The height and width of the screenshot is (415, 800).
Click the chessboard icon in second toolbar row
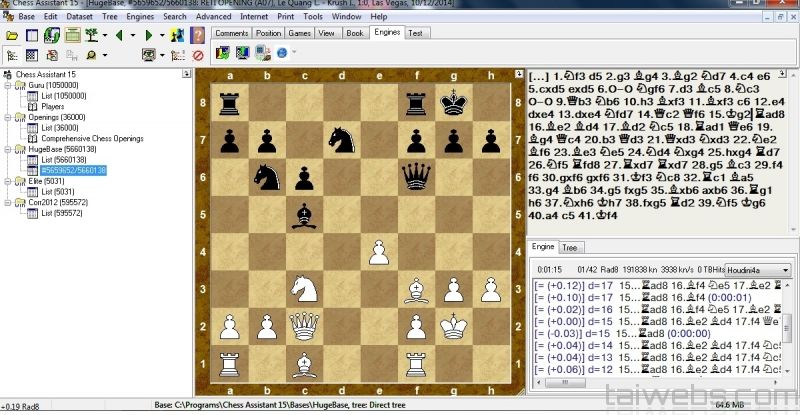tap(31, 55)
